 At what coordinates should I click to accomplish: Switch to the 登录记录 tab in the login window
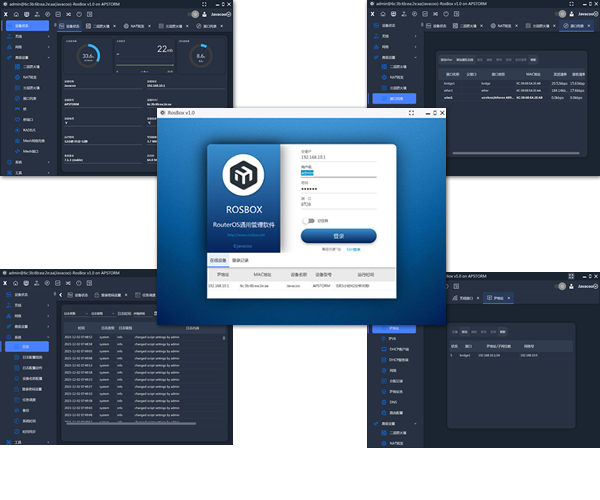[240, 260]
